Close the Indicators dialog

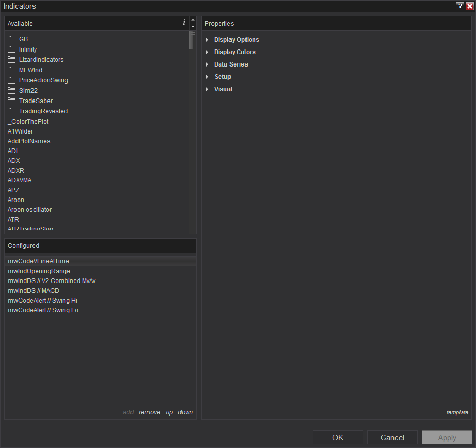click(470, 6)
